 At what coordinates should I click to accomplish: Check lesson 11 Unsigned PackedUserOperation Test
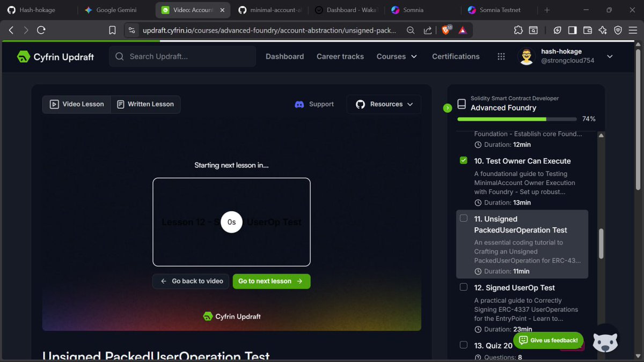pyautogui.click(x=464, y=218)
